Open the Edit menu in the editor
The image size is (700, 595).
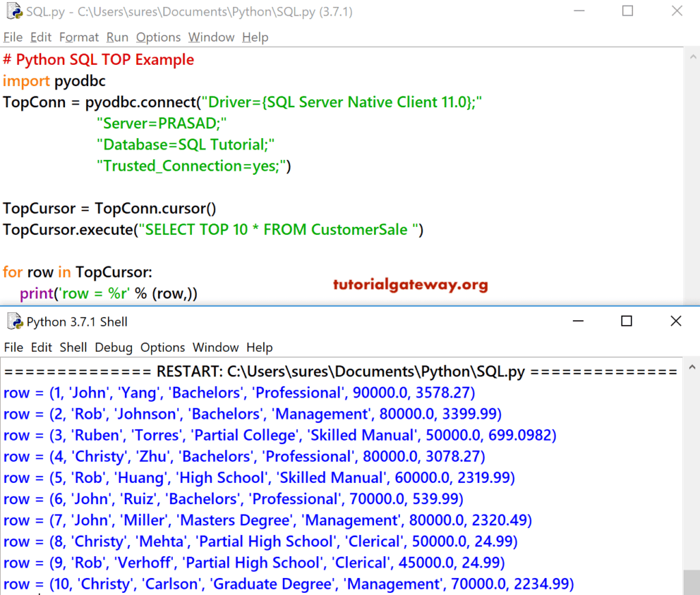(40, 37)
